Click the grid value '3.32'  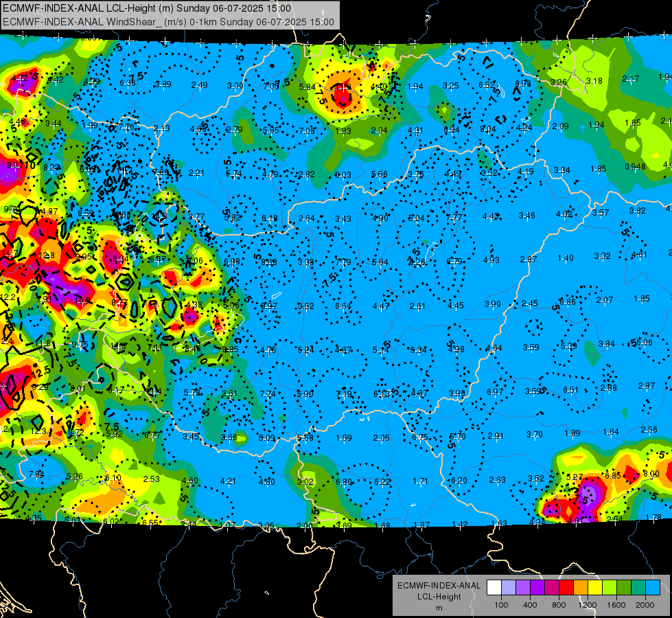point(602,256)
